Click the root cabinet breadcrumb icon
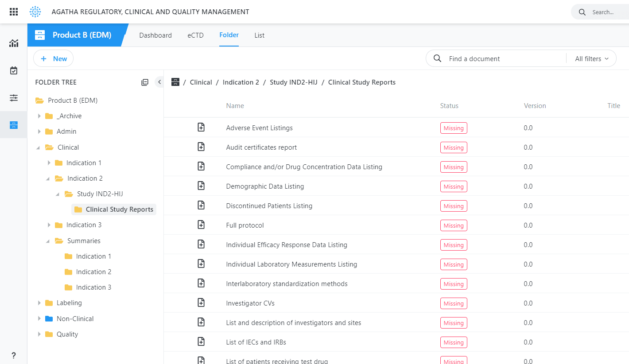The width and height of the screenshot is (629, 364). point(175,82)
